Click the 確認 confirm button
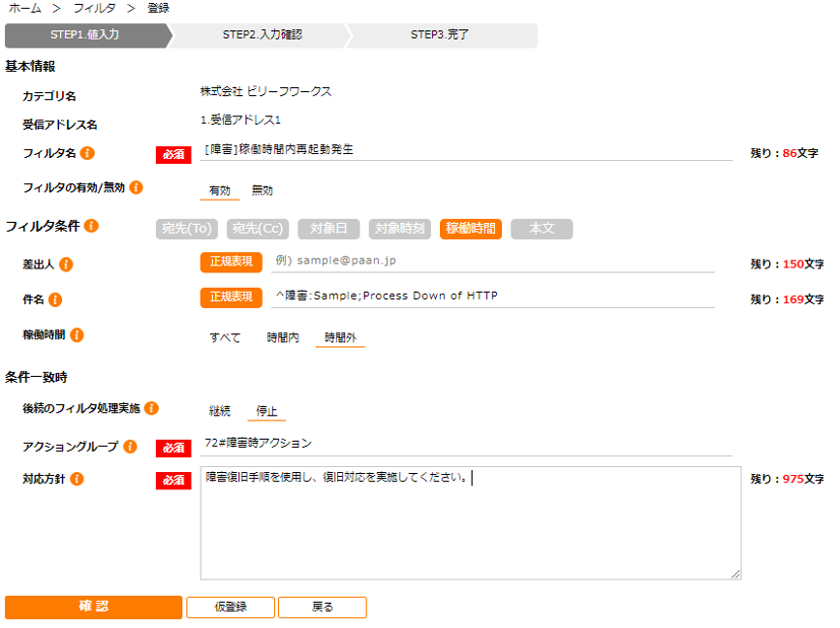 pos(94,607)
